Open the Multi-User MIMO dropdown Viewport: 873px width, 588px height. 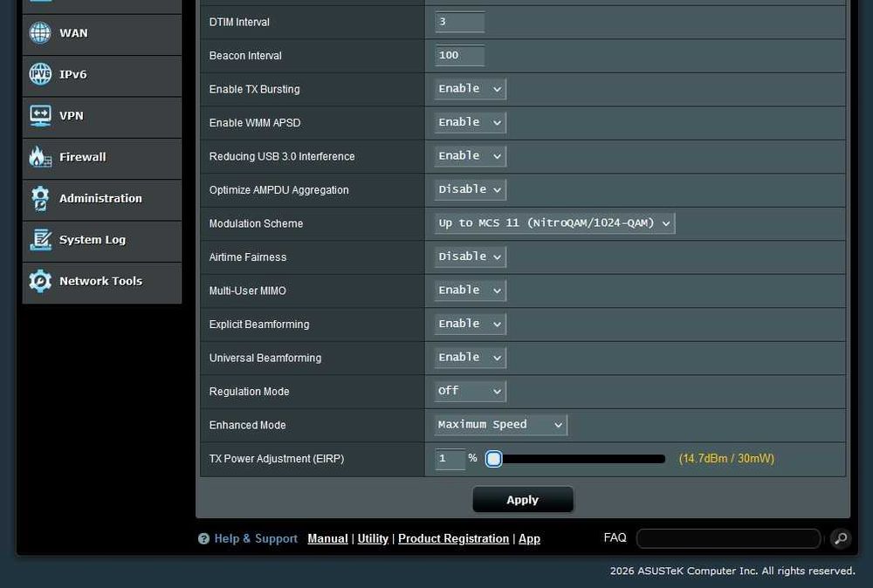[470, 291]
